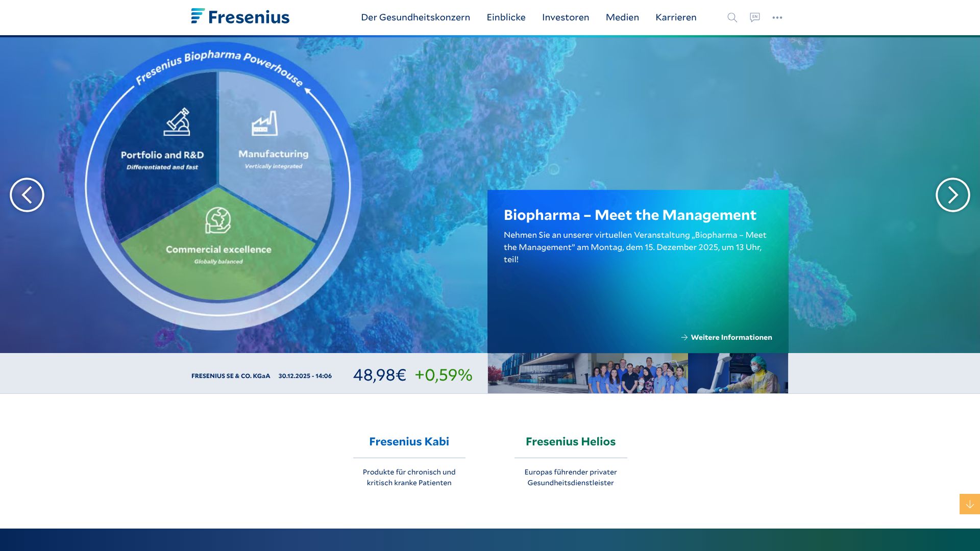Select the building exterior thumbnail

pos(537,373)
